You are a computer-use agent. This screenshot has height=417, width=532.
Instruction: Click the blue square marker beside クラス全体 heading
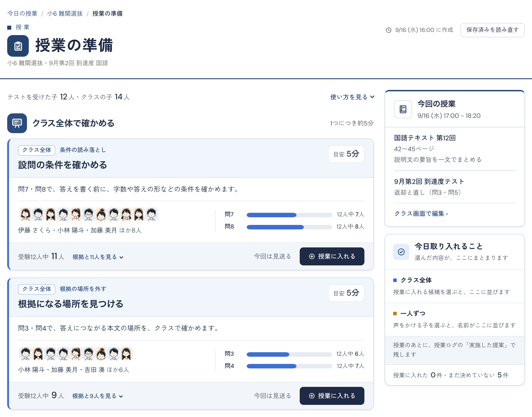[x=395, y=280]
